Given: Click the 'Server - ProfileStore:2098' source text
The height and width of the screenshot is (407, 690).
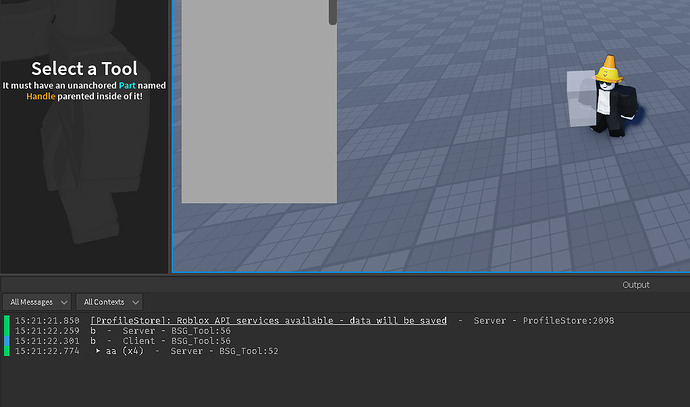Looking at the screenshot, I should coord(544,321).
